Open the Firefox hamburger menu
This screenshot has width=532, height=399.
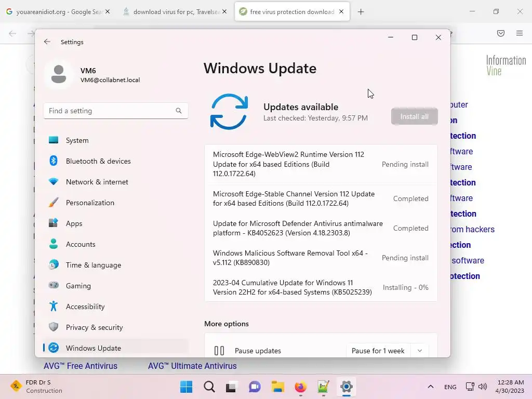pyautogui.click(x=519, y=33)
